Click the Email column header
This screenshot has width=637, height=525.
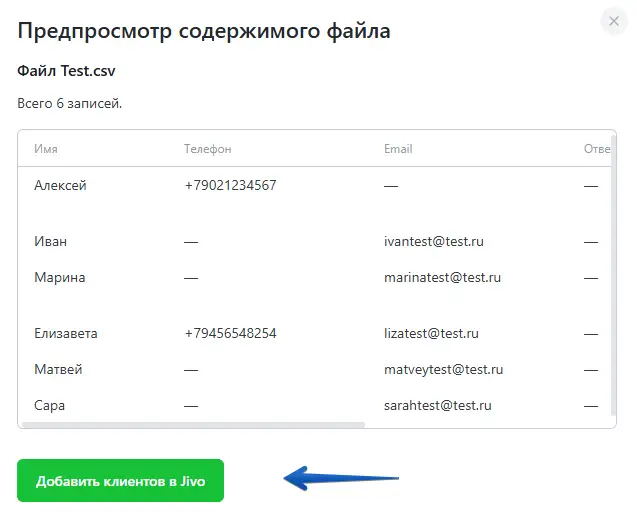[398, 149]
